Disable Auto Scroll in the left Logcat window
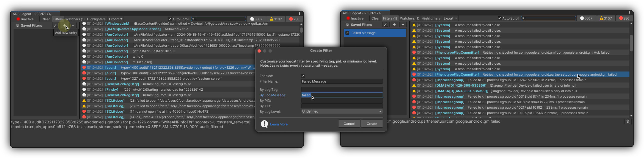 point(170,19)
